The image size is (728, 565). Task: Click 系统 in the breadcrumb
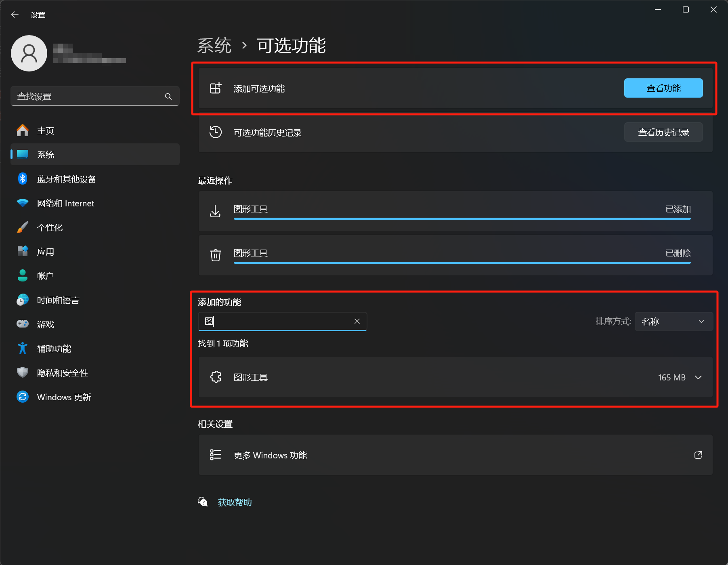tap(214, 45)
